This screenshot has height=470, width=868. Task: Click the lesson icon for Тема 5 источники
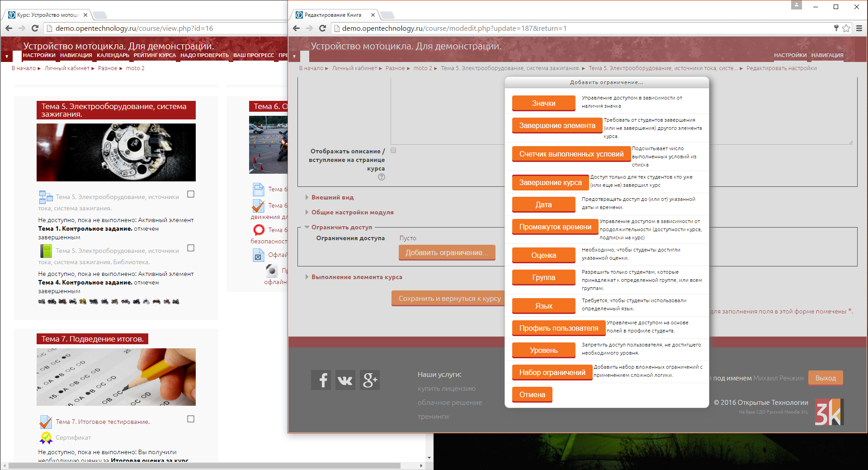pos(46,197)
